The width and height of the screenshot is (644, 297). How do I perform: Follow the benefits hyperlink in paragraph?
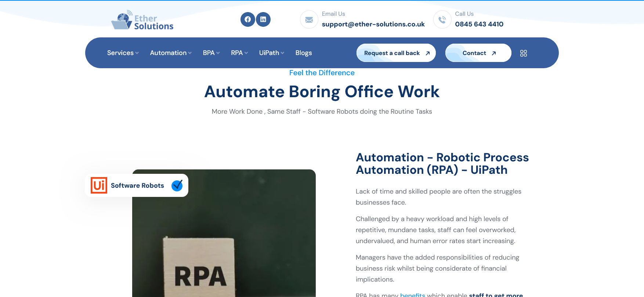click(x=412, y=294)
